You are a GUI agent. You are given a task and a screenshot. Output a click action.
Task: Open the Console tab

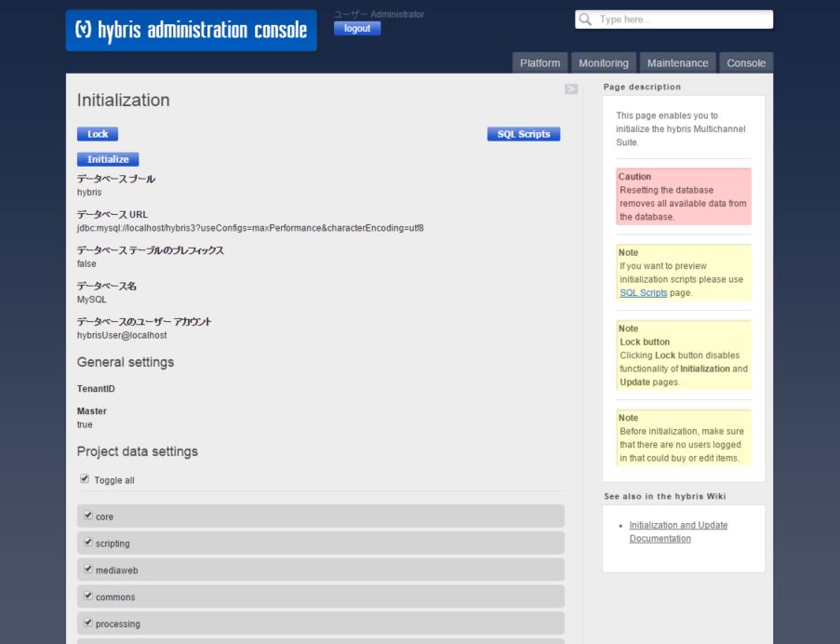(x=746, y=63)
